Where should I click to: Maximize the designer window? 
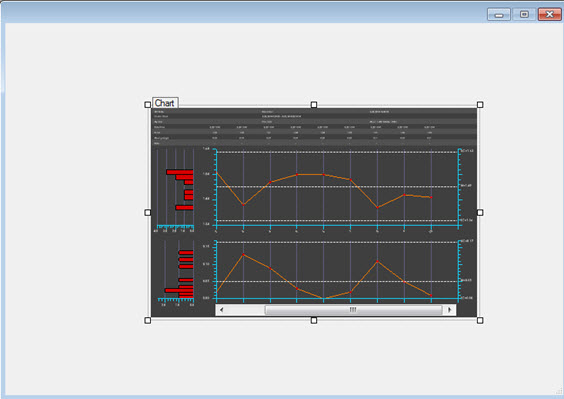pos(524,14)
